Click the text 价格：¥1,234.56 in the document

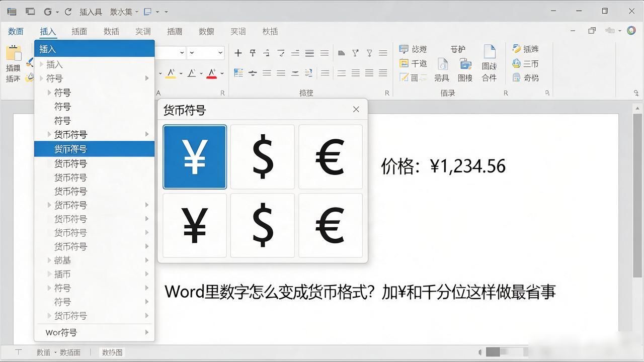(x=443, y=166)
